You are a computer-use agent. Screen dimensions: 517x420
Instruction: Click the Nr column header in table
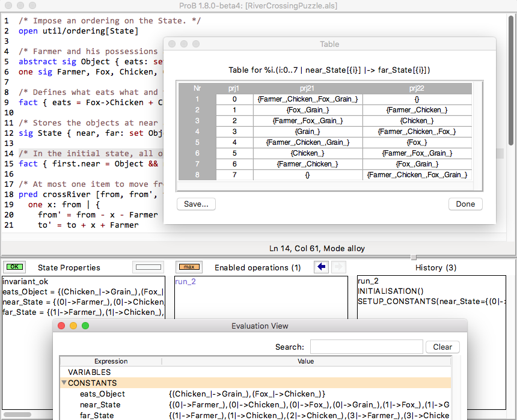197,88
